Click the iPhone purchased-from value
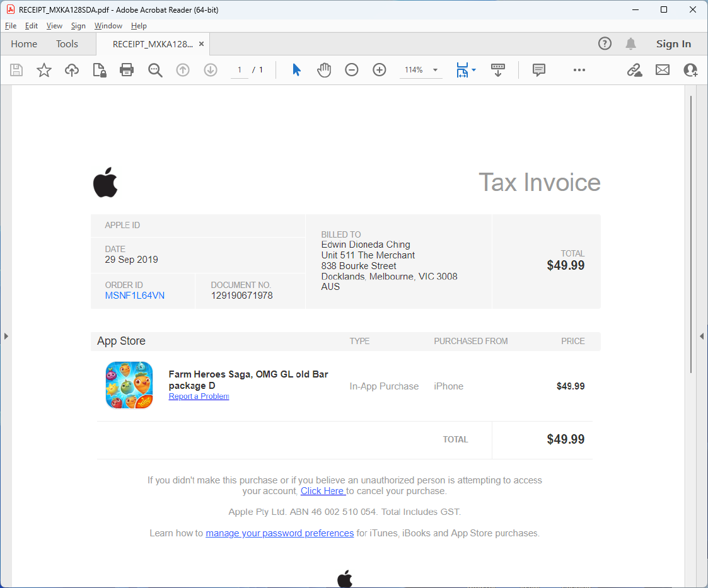 449,386
